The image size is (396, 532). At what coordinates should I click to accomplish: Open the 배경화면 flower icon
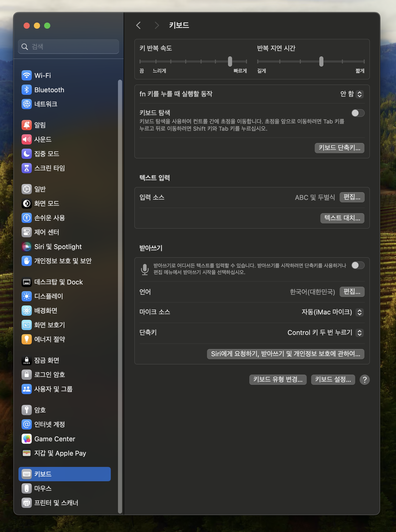(x=27, y=311)
